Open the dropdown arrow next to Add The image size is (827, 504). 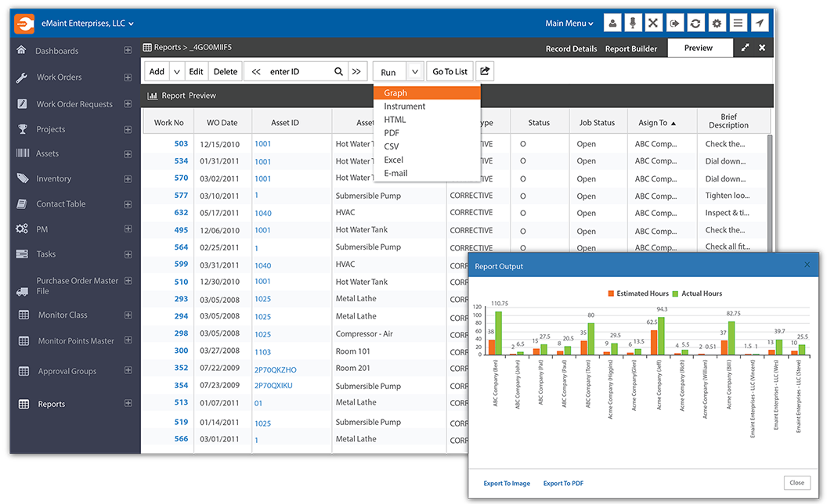click(x=177, y=71)
